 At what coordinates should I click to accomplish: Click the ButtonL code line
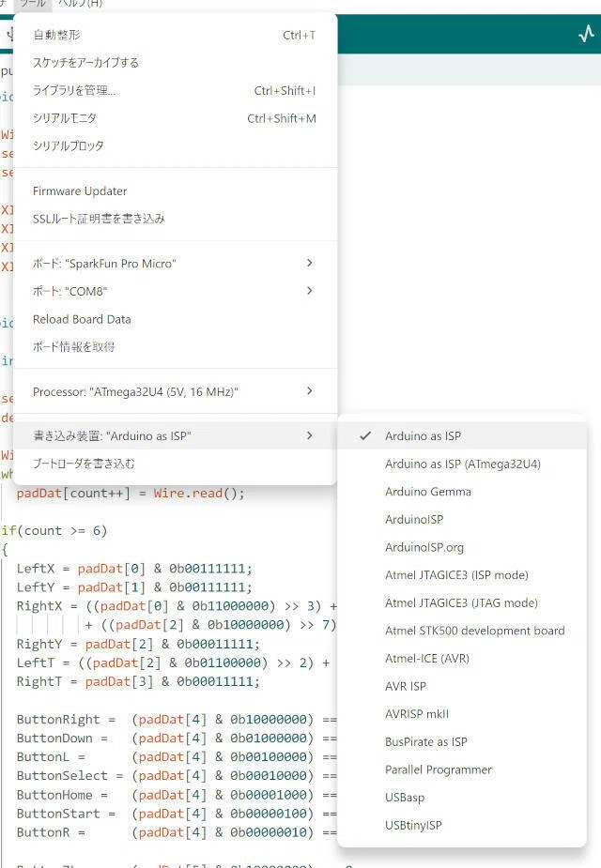[177, 756]
